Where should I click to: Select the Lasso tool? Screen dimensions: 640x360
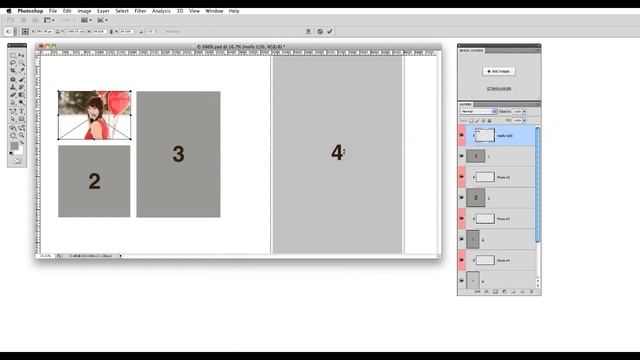(x=13, y=63)
